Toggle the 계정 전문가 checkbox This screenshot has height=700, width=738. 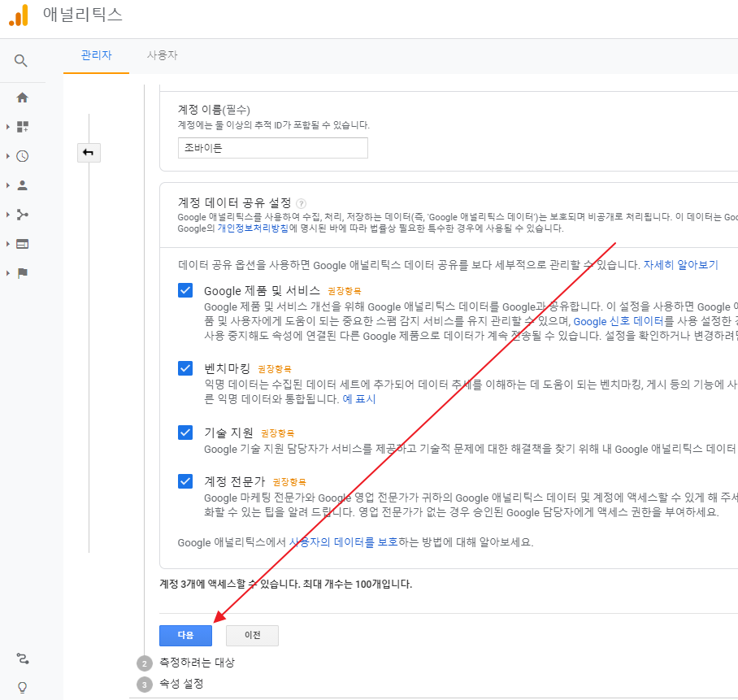point(185,481)
